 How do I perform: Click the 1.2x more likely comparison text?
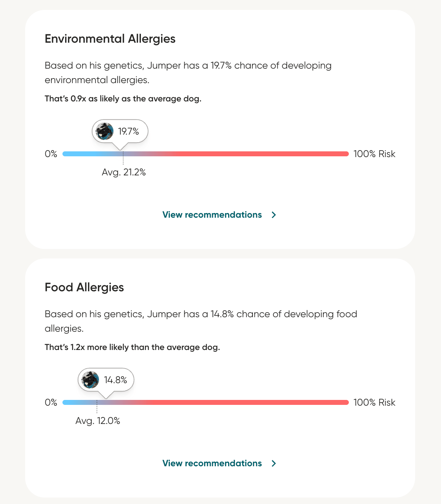coord(131,347)
